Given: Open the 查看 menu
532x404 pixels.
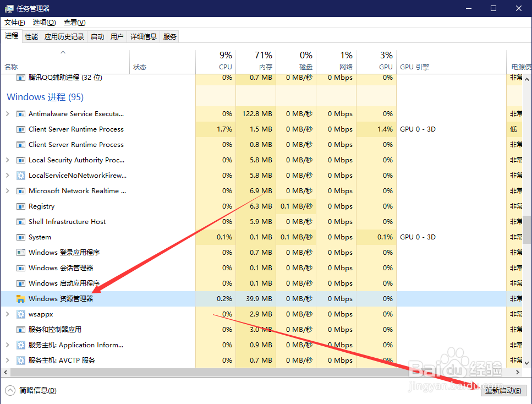Looking at the screenshot, I should 74,23.
